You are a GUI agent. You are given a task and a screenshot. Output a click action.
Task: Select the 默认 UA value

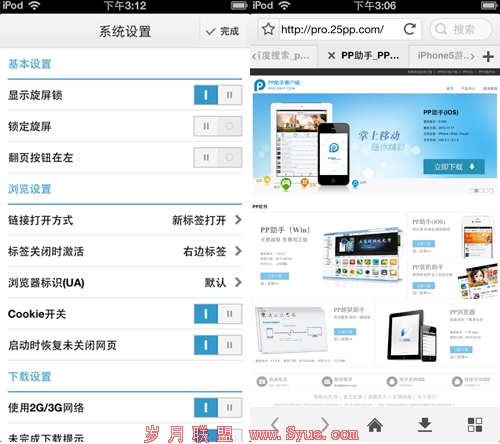click(215, 283)
